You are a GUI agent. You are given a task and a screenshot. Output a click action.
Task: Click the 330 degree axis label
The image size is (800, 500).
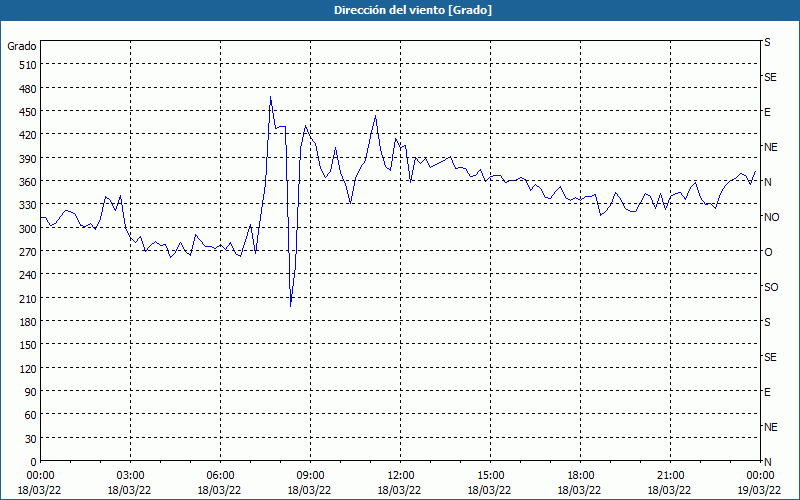click(x=29, y=205)
